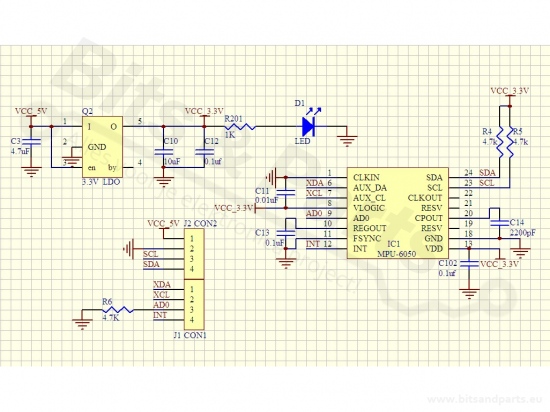Select the VCC_5V label above C3
This screenshot has height=412, width=550.
(31, 111)
